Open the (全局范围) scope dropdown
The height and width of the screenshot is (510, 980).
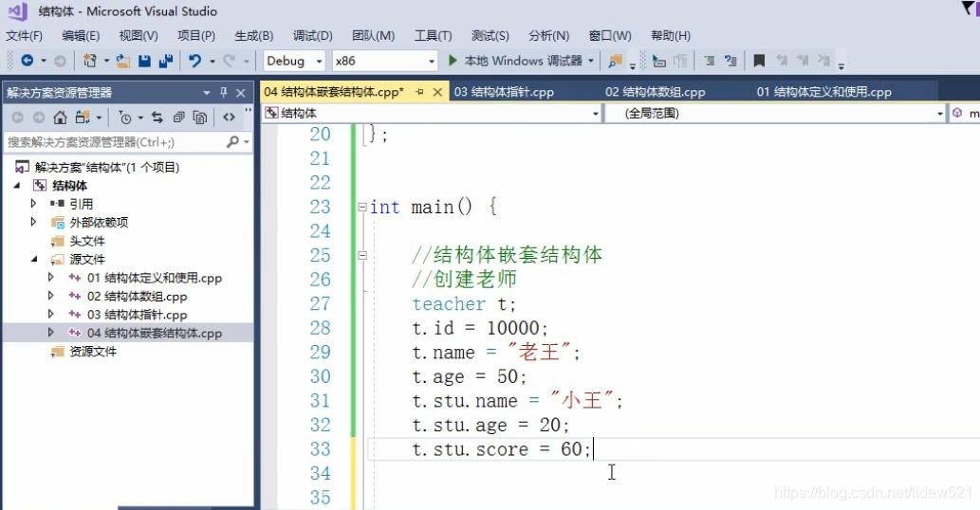pos(939,114)
